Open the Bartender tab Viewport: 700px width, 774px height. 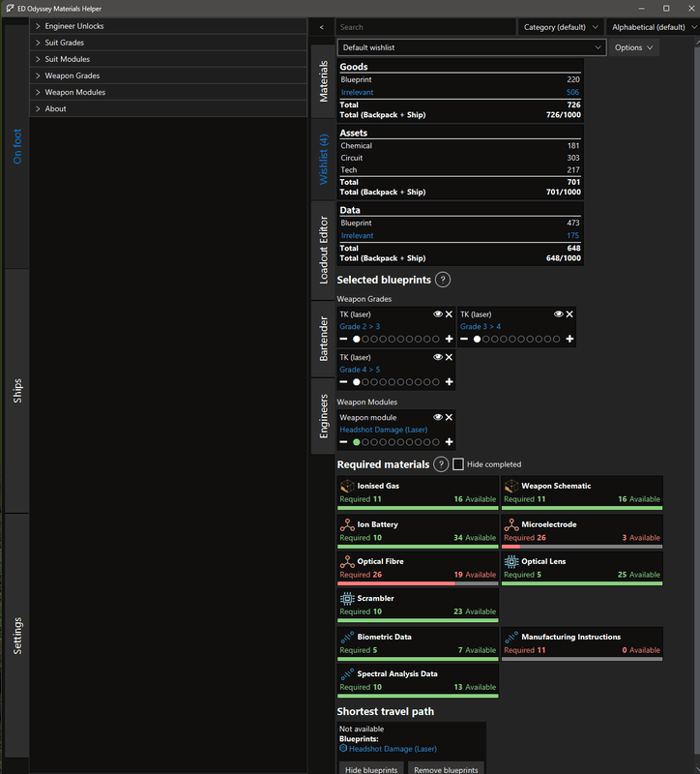[x=323, y=340]
